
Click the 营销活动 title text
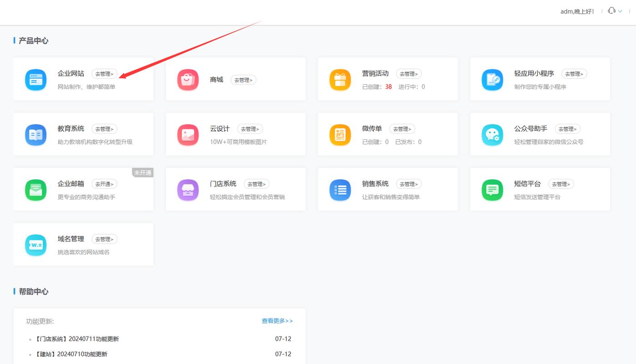tap(375, 73)
